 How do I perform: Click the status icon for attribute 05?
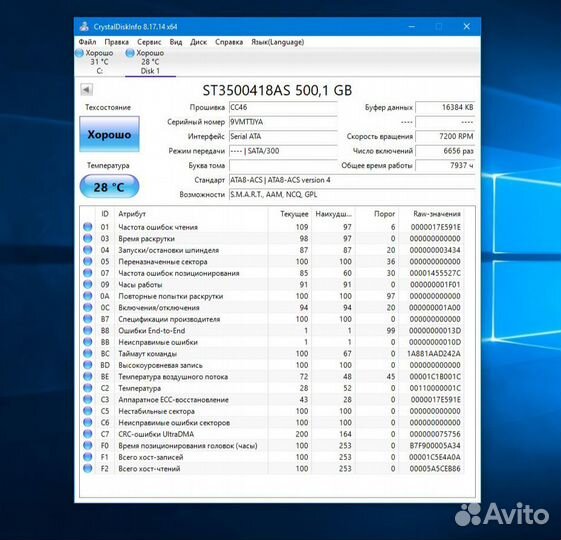point(88,261)
